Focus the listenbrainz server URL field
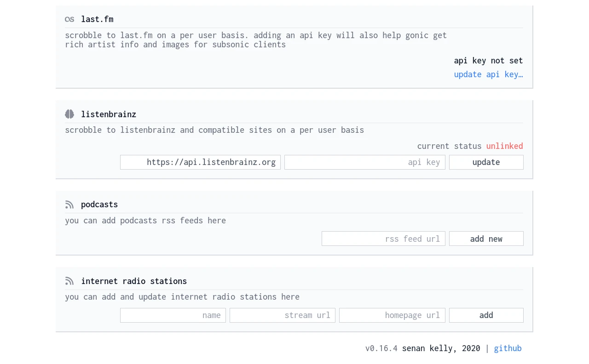This screenshot has height=364, width=589. (x=200, y=162)
